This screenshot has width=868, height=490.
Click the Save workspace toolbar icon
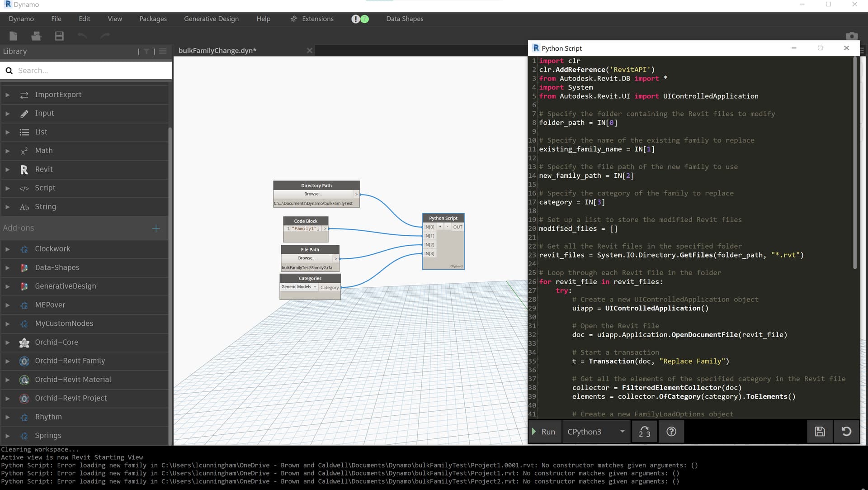(x=59, y=36)
